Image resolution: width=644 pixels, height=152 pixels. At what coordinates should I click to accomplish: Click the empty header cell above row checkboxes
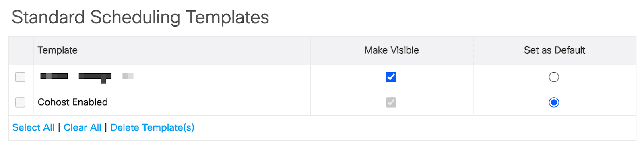pyautogui.click(x=21, y=51)
